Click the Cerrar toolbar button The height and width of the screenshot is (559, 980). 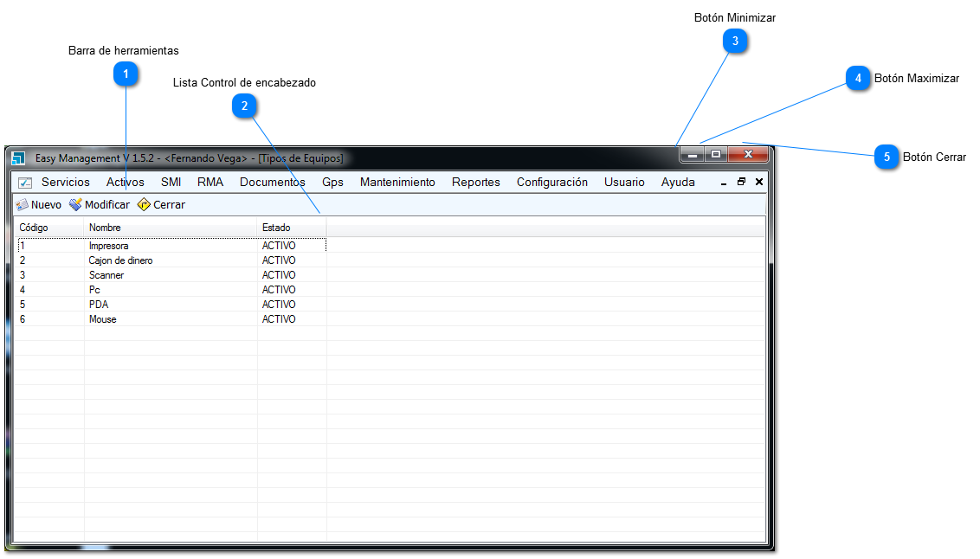pyautogui.click(x=161, y=205)
